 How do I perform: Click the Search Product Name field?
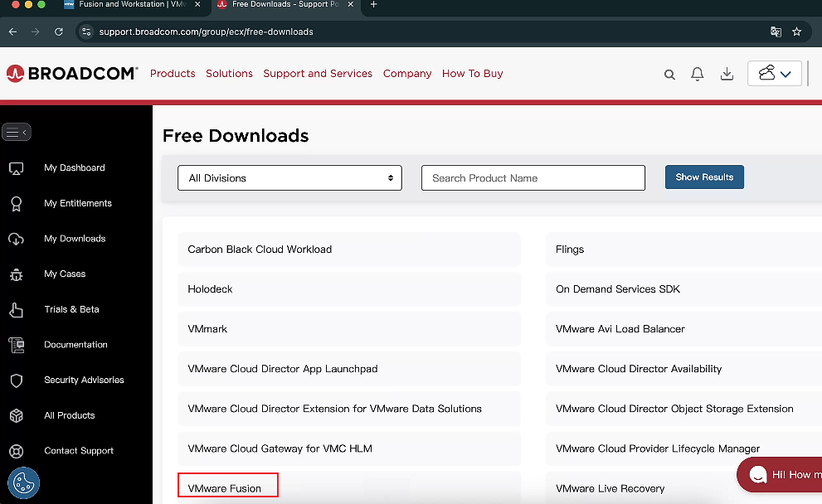tap(533, 178)
